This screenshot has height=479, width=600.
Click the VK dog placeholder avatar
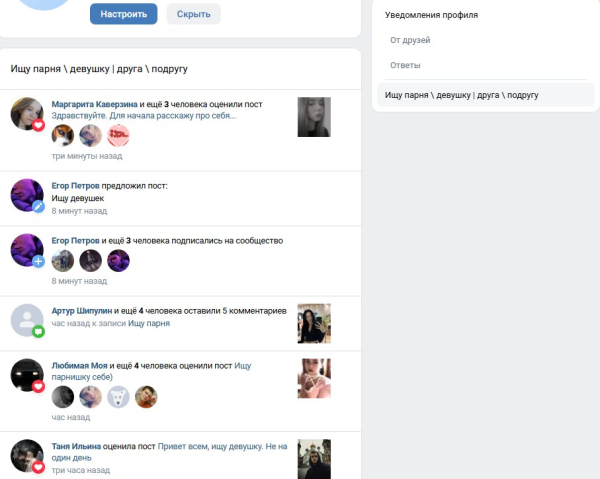(x=118, y=397)
